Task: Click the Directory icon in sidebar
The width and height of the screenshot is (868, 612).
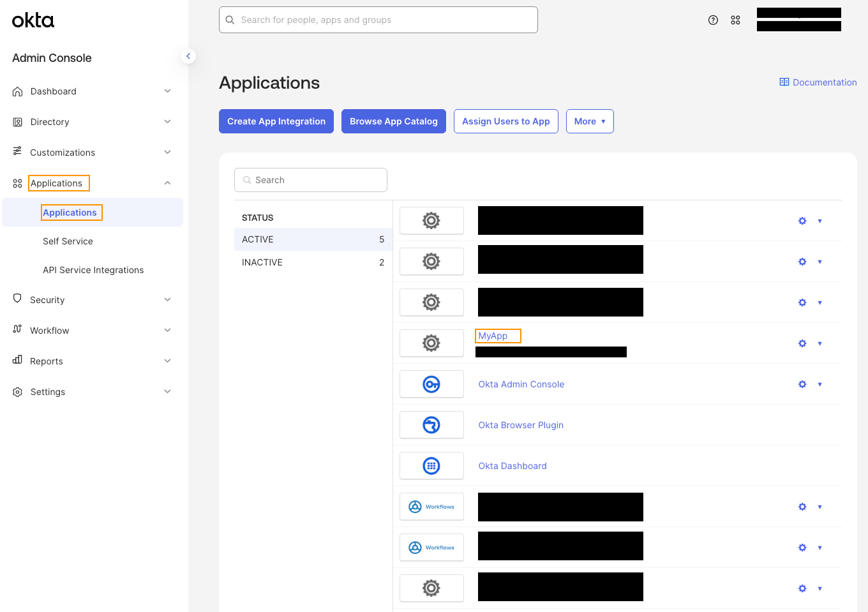Action: [x=18, y=122]
